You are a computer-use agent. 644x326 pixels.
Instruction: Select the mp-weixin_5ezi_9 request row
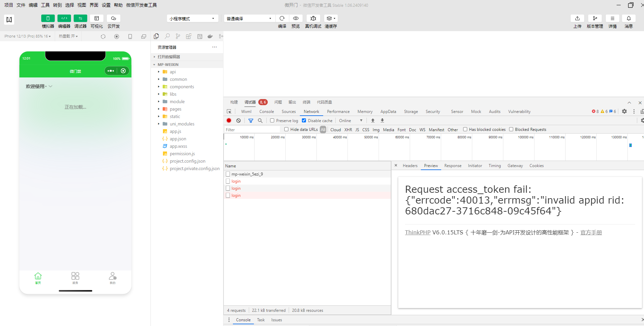click(x=307, y=174)
